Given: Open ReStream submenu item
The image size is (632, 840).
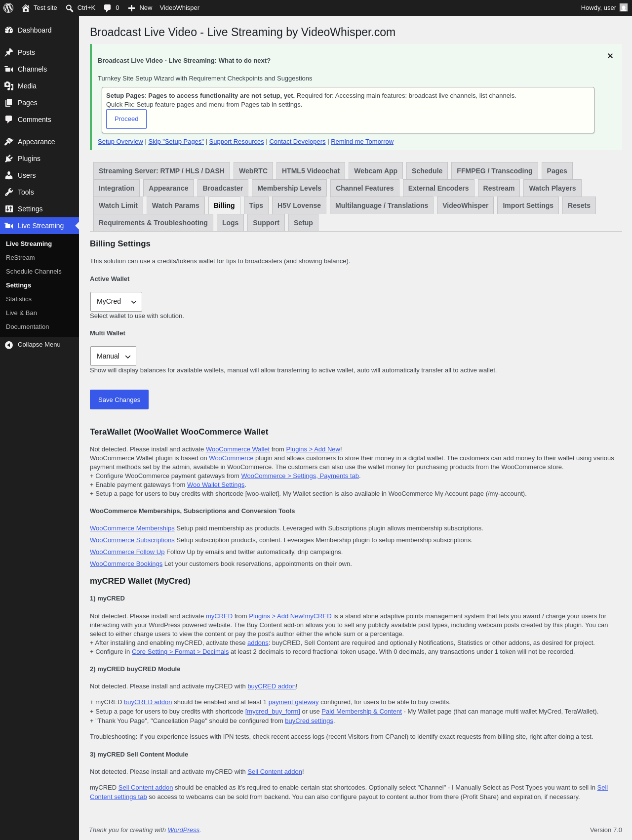Looking at the screenshot, I should 20,258.
